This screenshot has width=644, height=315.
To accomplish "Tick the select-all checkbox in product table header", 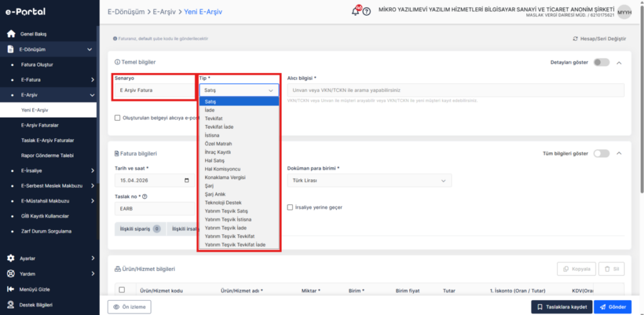I will (x=121, y=290).
